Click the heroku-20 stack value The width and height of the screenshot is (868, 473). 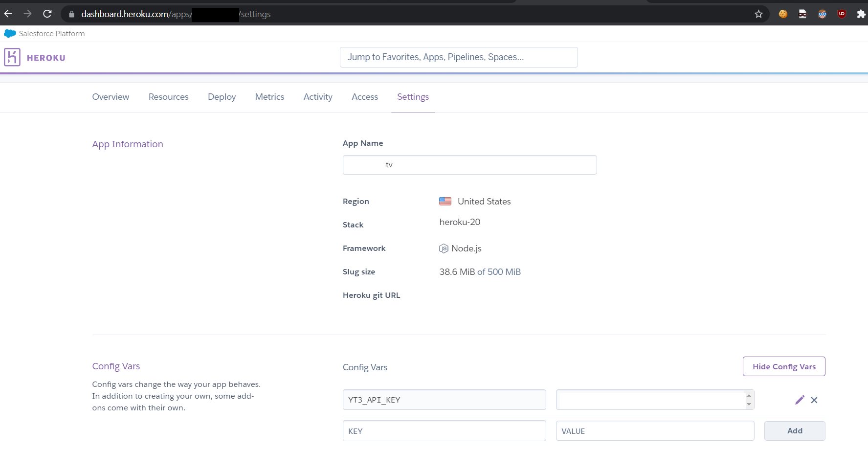(460, 222)
